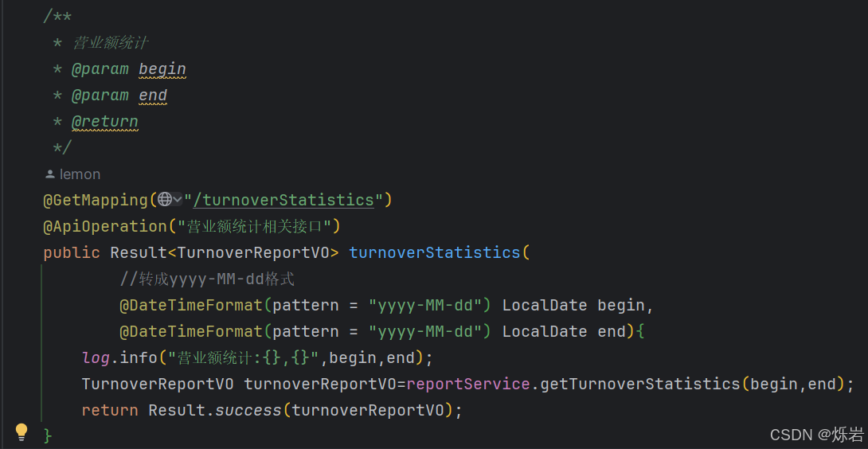Click the @GetMapping annotation

[x=96, y=200]
